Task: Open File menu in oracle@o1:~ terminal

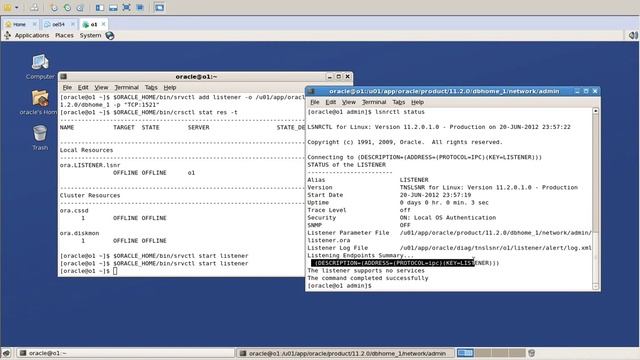Action: 67,87
